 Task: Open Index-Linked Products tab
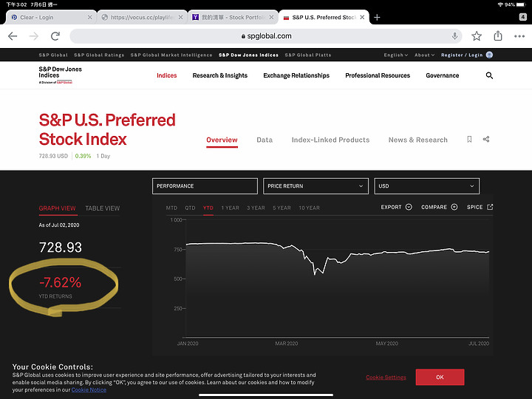coord(330,140)
